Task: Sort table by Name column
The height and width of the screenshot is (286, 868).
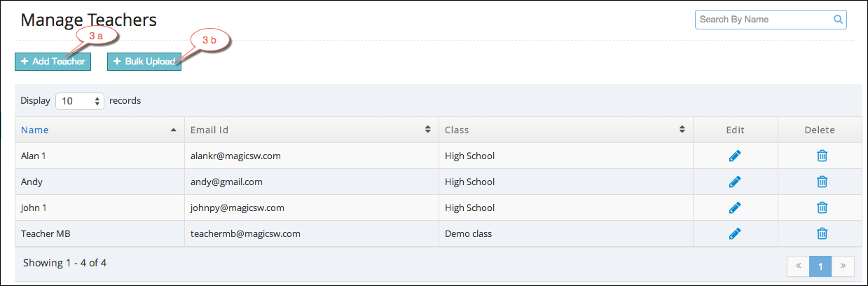Action: click(99, 130)
